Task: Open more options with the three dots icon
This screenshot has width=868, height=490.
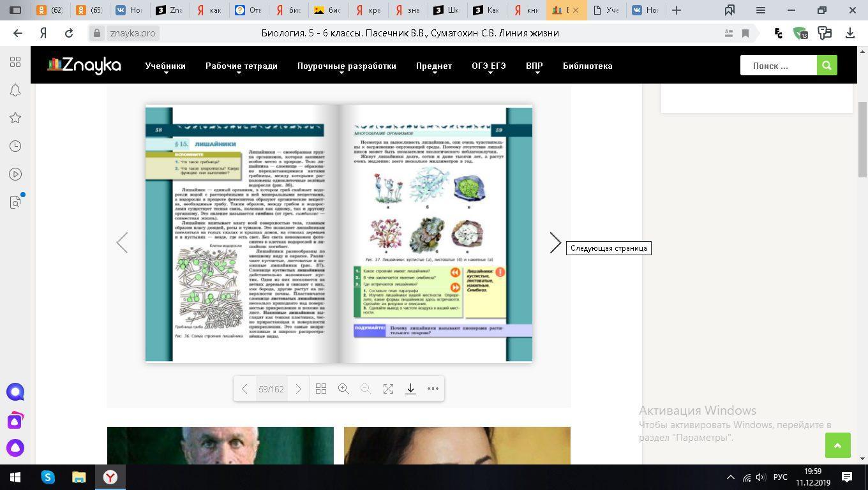Action: (x=433, y=389)
